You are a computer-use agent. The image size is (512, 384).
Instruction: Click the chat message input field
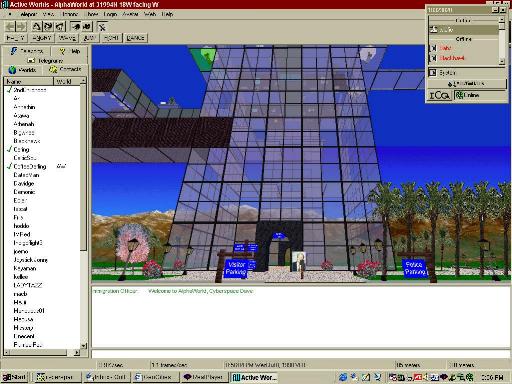[301, 354]
